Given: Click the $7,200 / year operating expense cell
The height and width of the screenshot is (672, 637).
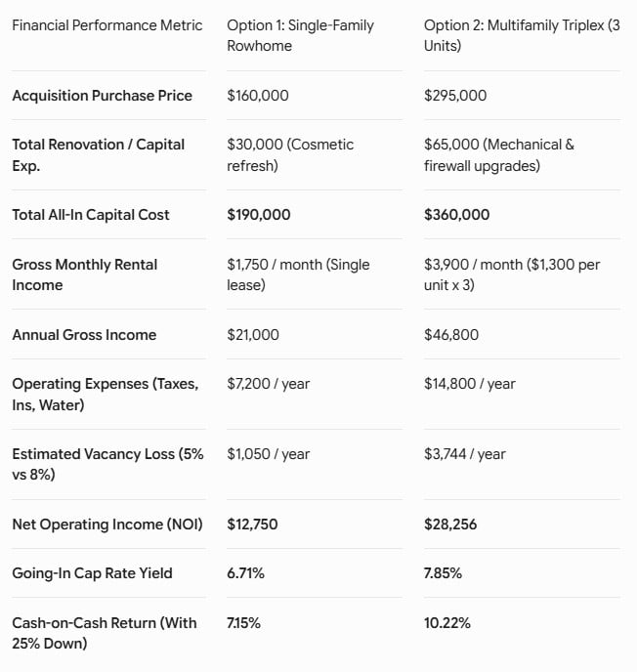Looking at the screenshot, I should tap(268, 384).
